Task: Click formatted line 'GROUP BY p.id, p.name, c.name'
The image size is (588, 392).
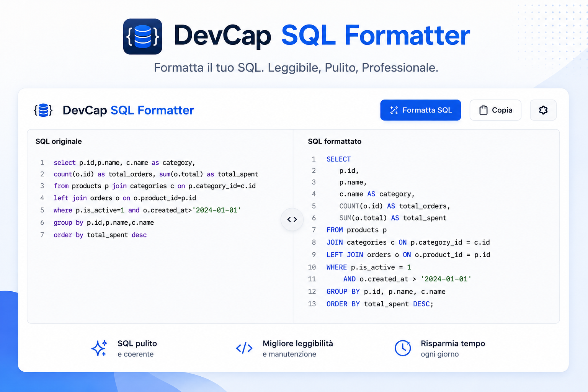Action: (386, 292)
